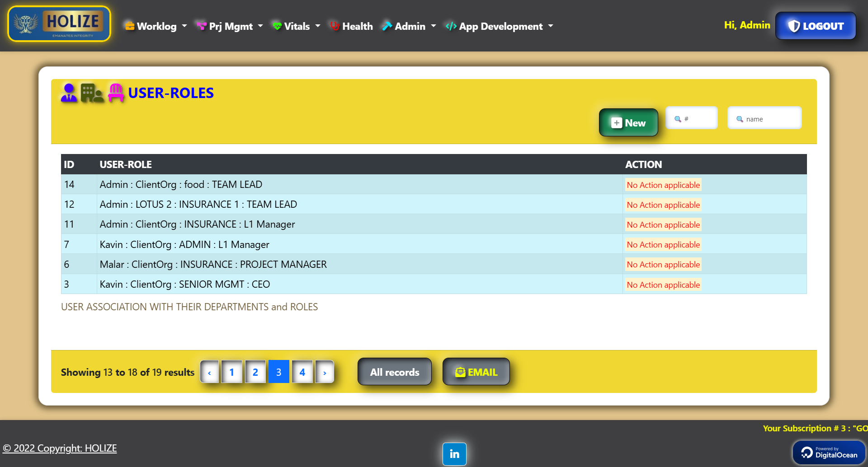Select row Admin : ClientOrg : INSURANCE : L1 Manager
868x467 pixels.
(434, 224)
